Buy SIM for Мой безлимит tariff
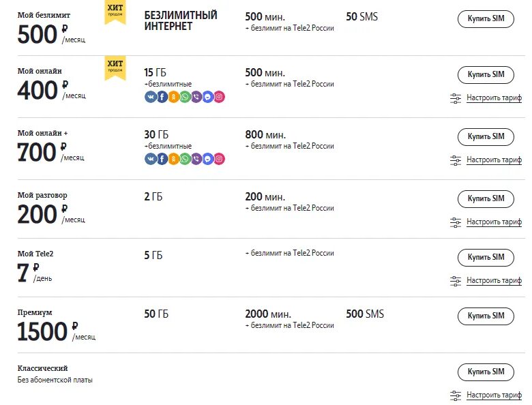This screenshot has width=532, height=405. pos(486,18)
